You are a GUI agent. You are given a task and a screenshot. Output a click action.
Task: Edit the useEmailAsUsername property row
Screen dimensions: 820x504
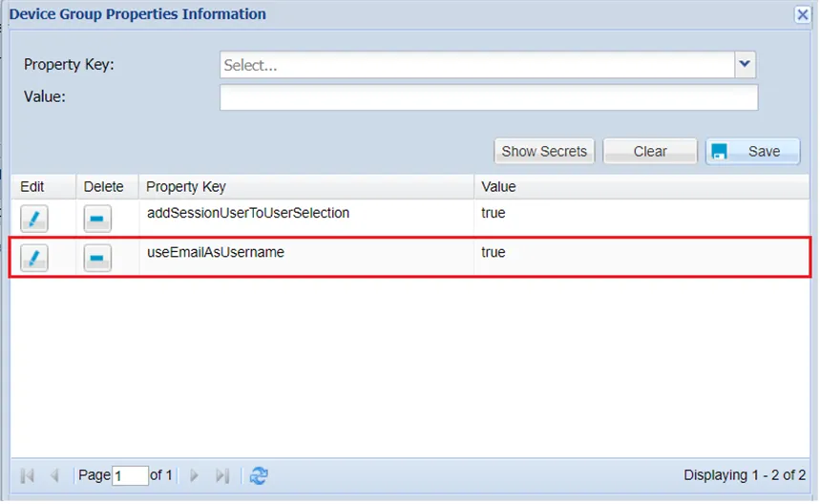(x=33, y=258)
